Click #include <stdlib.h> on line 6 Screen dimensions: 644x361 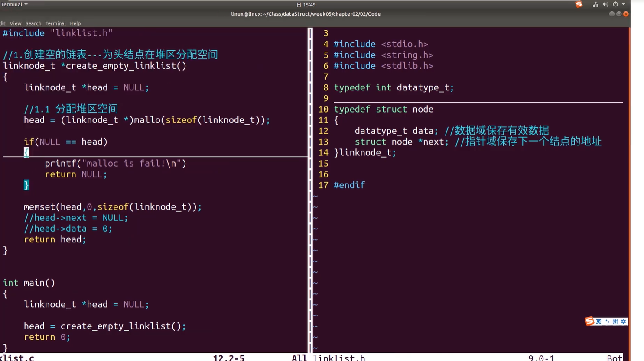point(384,66)
